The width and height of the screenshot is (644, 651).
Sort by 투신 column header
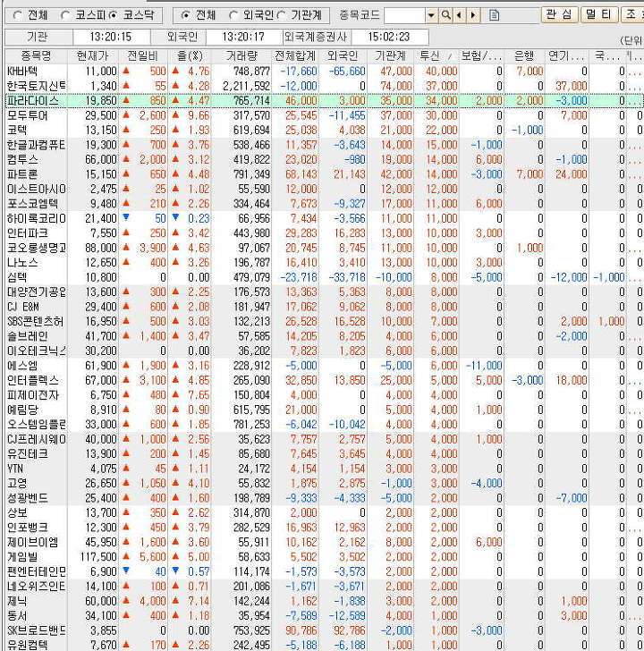pos(436,55)
